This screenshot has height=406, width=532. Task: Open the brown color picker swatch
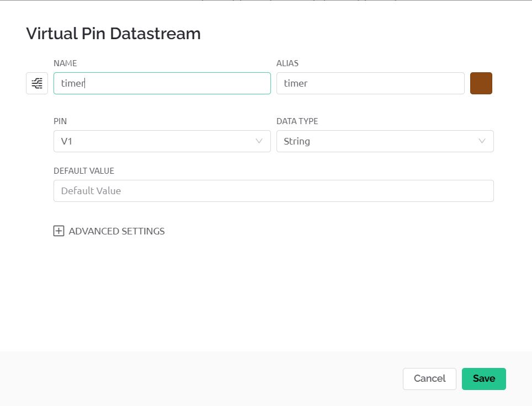point(481,83)
